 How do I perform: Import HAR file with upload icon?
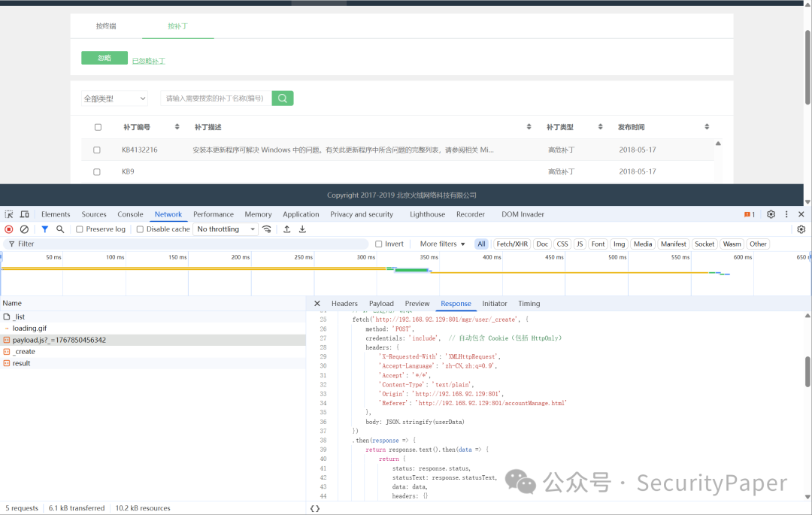tap(287, 229)
